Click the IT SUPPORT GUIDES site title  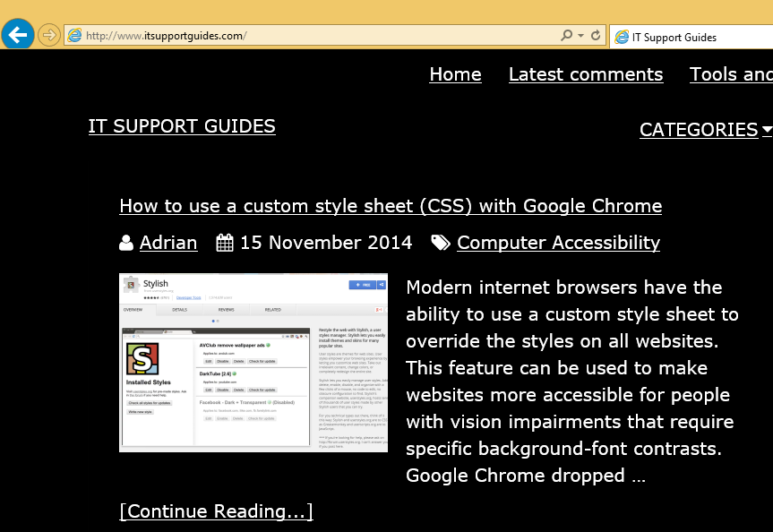(x=182, y=126)
